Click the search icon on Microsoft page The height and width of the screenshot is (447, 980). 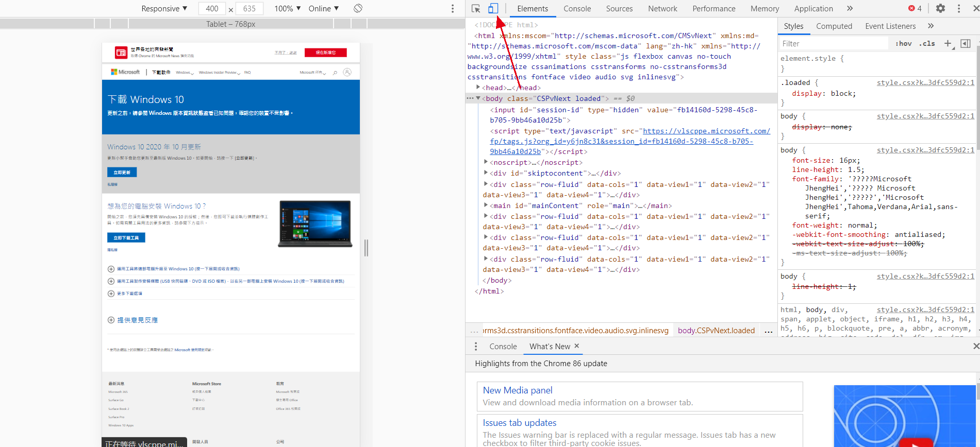(x=335, y=73)
